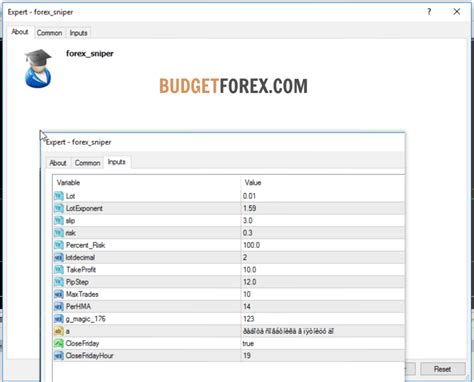Close the back Expert window
The width and height of the screenshot is (474, 382).
[457, 12]
